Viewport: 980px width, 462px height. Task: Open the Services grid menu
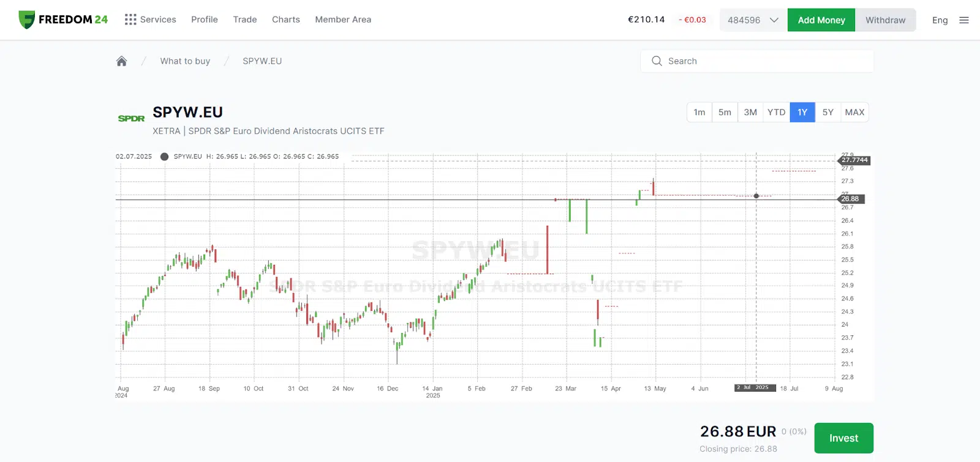(150, 20)
